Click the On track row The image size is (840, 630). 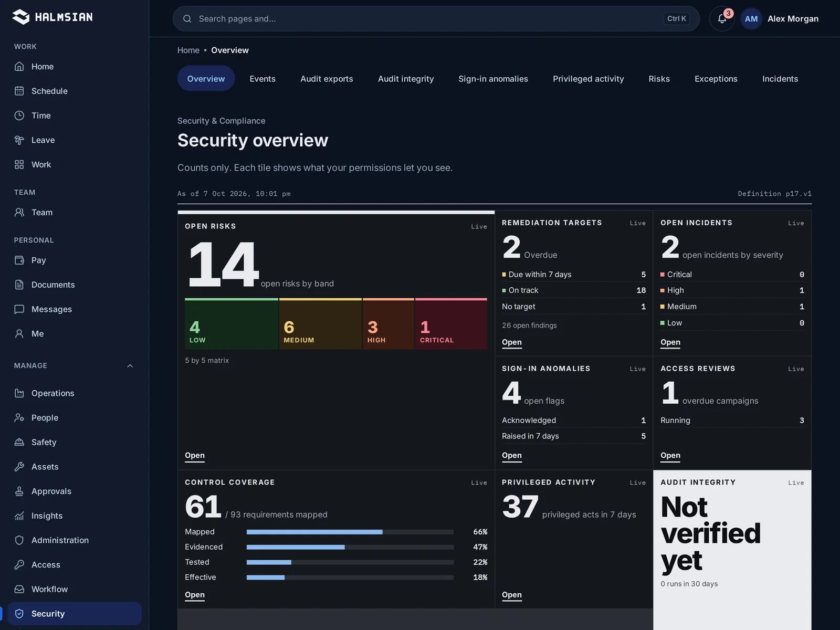[x=574, y=290]
